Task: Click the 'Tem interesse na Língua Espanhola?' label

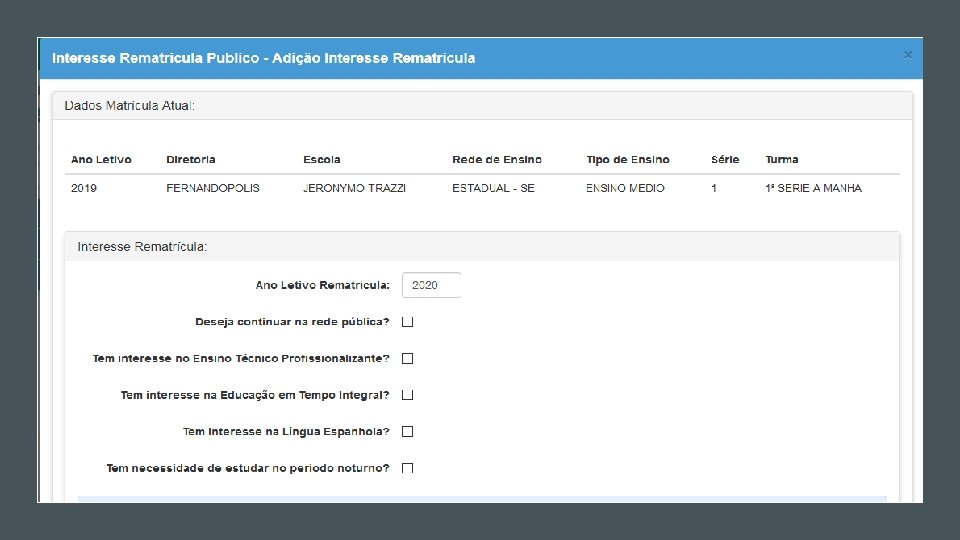Action: tap(286, 432)
